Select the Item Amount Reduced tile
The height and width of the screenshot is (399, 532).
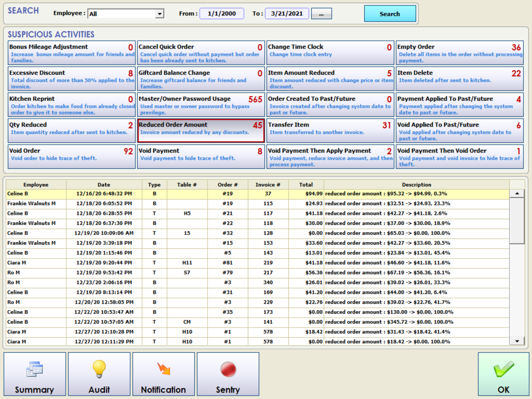coord(330,79)
